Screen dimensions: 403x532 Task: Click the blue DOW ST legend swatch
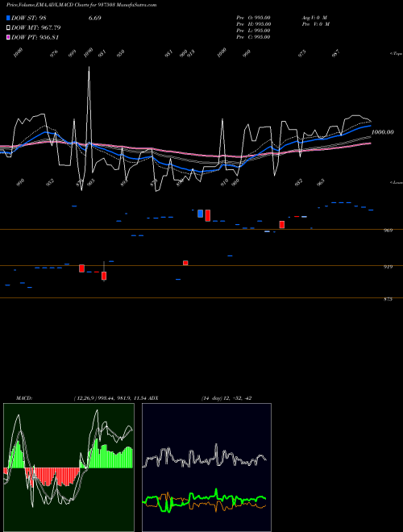[x=8, y=18]
